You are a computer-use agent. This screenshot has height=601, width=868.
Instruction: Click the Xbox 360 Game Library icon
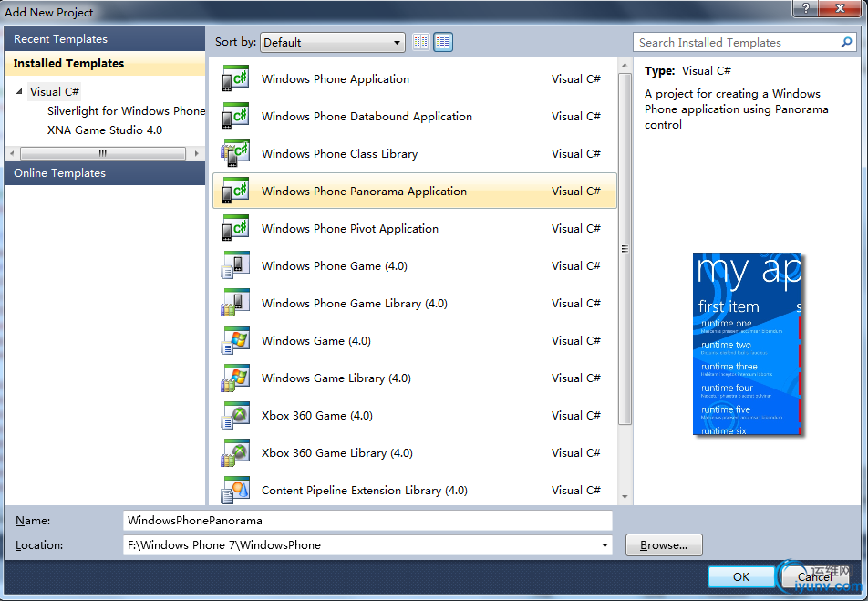[235, 452]
